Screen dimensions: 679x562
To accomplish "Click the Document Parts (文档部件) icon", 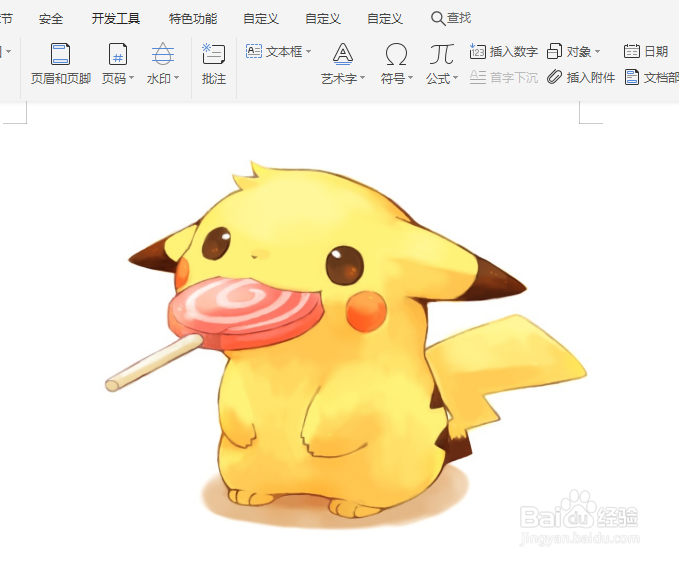I will pos(631,77).
